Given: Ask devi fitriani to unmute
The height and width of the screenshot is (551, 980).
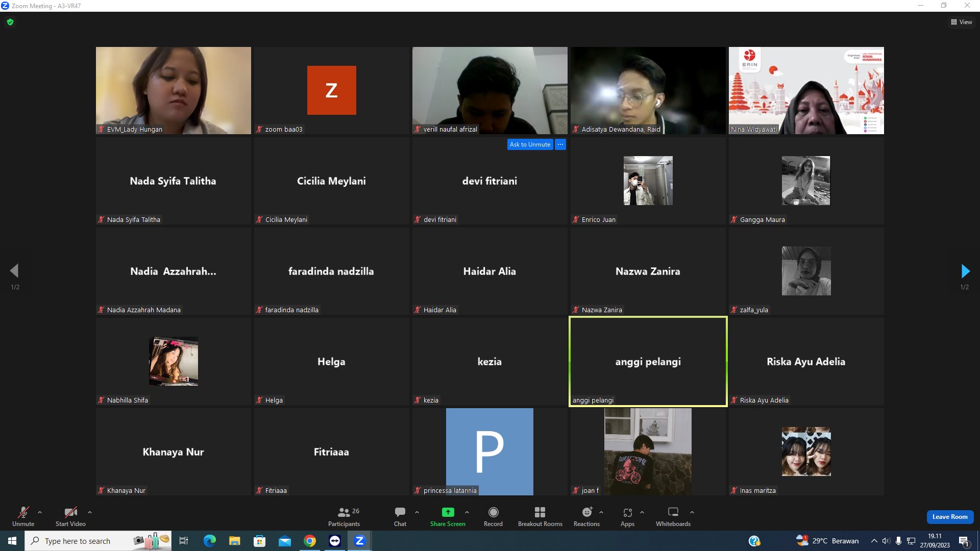Looking at the screenshot, I should tap(530, 144).
